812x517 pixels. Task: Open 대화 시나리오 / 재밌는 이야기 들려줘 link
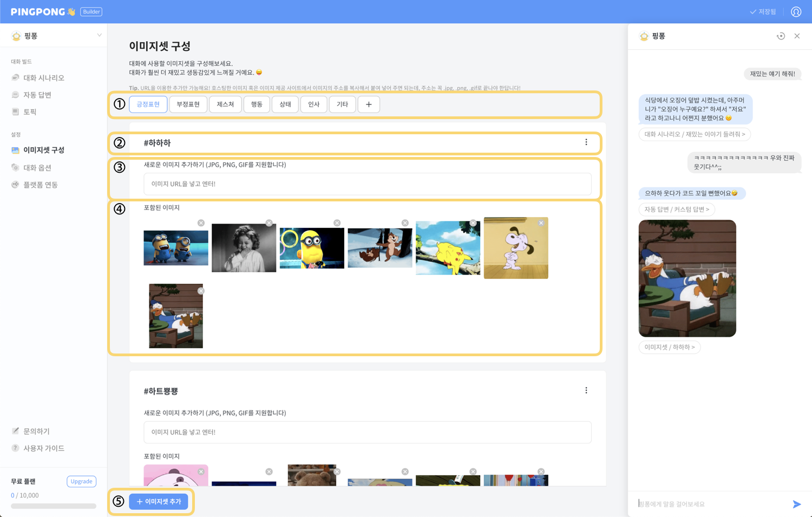click(695, 134)
